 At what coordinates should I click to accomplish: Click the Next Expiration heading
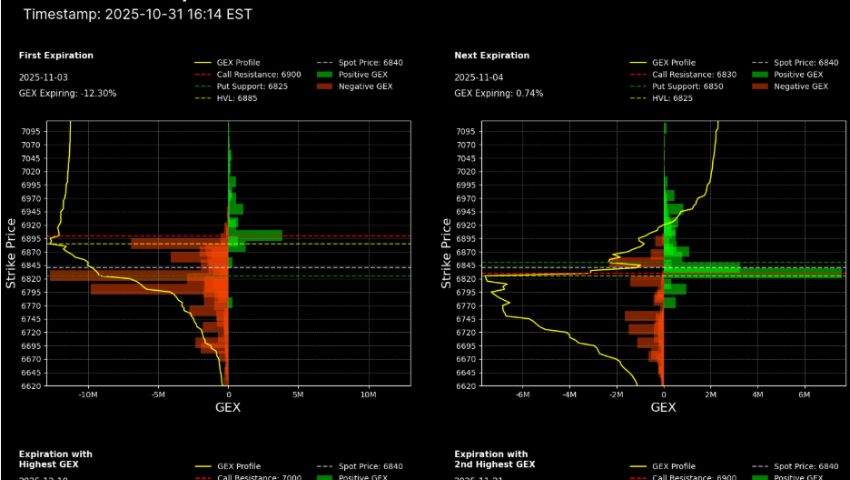492,56
